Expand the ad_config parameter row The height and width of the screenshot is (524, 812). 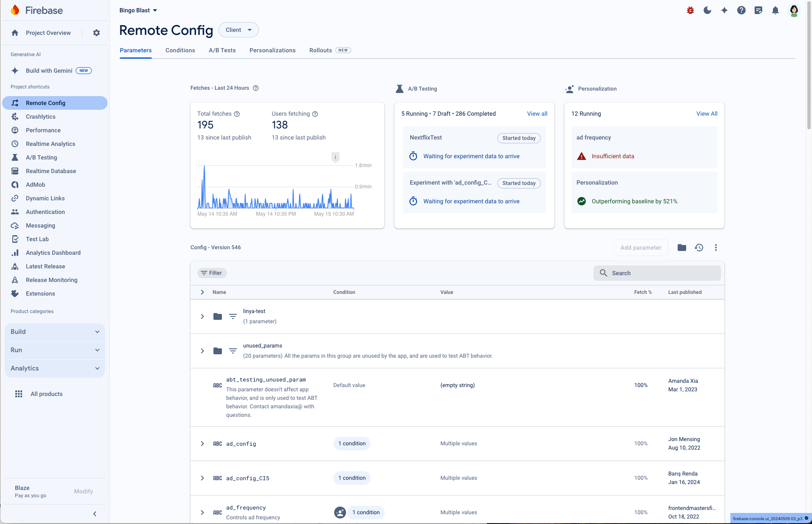click(x=202, y=444)
